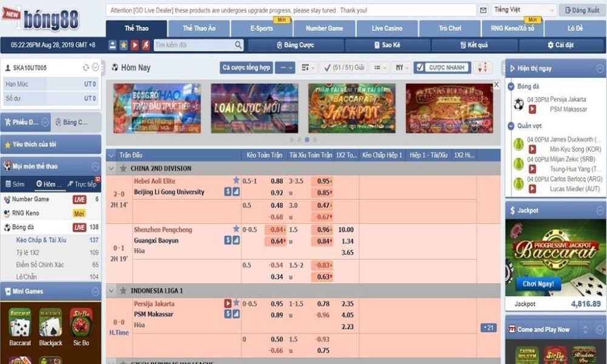Favorite the INDONESIA LIGA 1 league star

pyautogui.click(x=123, y=291)
